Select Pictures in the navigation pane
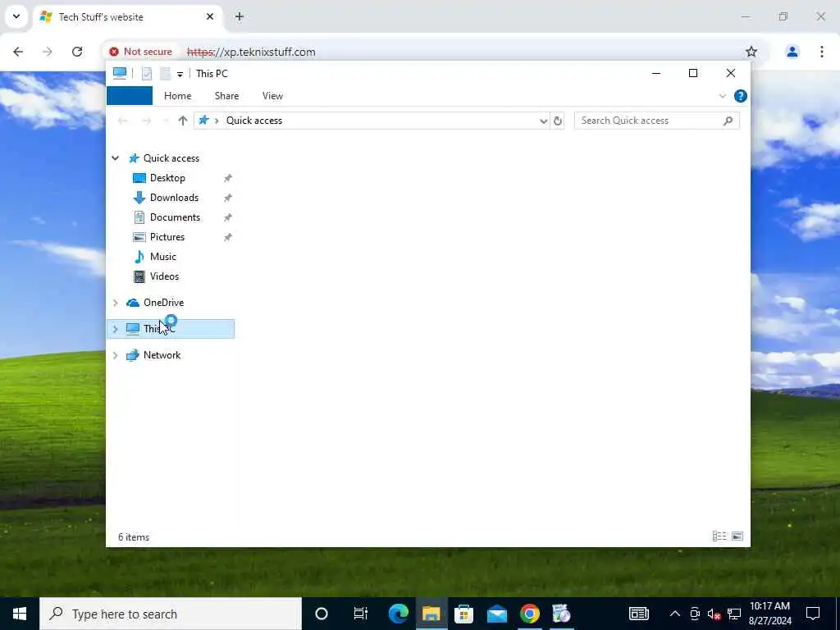This screenshot has height=630, width=840. (167, 237)
